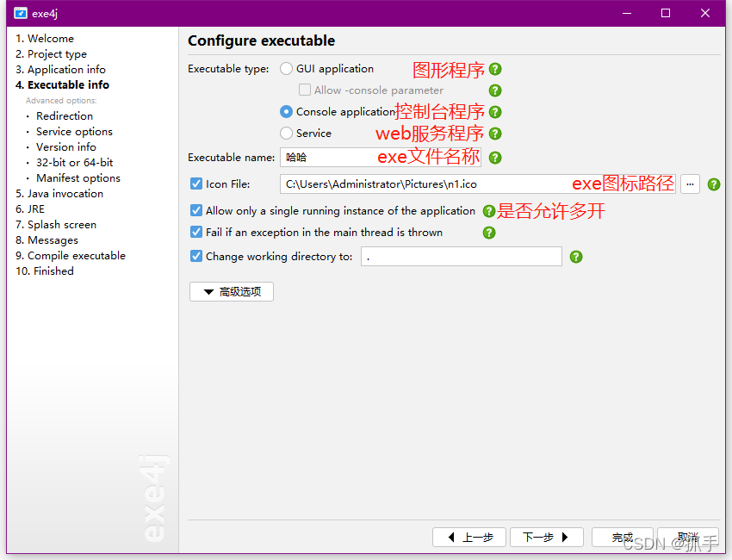Toggle Allow only a single running instance

pos(196,210)
